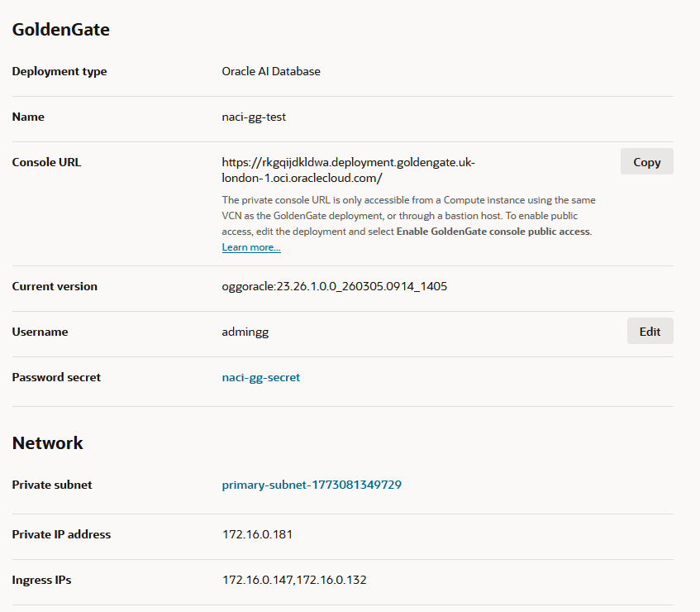Click the bold Enable GoldenGate console public access text
700x612 pixels.
493,232
